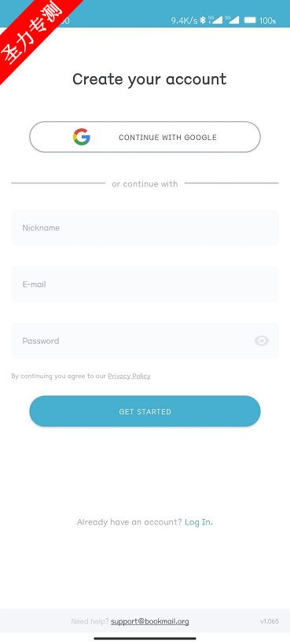290x644 pixels.
Task: Tap the v1.065 version label
Action: (x=270, y=621)
